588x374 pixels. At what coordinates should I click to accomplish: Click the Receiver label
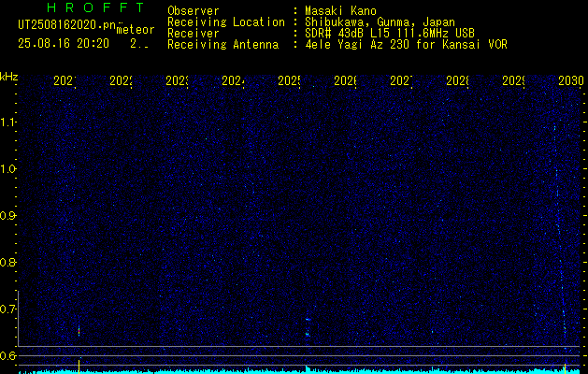click(x=194, y=34)
